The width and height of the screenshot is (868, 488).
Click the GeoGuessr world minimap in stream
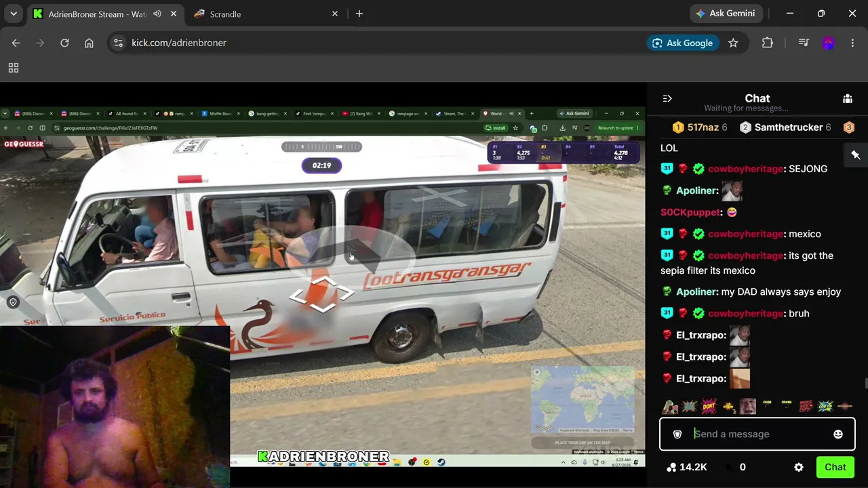click(583, 399)
